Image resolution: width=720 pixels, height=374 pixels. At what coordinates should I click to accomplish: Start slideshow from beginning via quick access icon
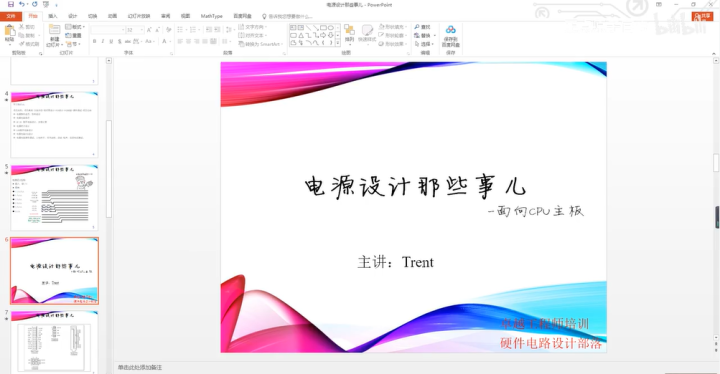click(46, 4)
